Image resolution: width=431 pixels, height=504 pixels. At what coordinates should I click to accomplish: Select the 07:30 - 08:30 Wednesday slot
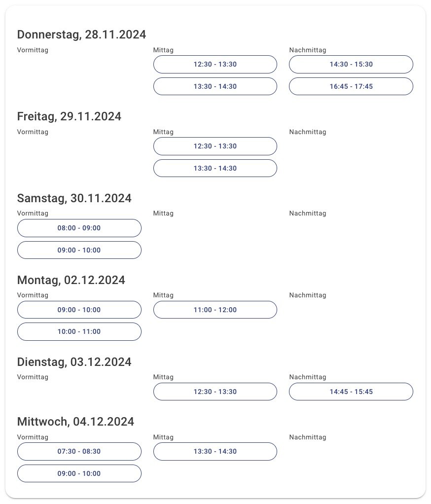(79, 451)
